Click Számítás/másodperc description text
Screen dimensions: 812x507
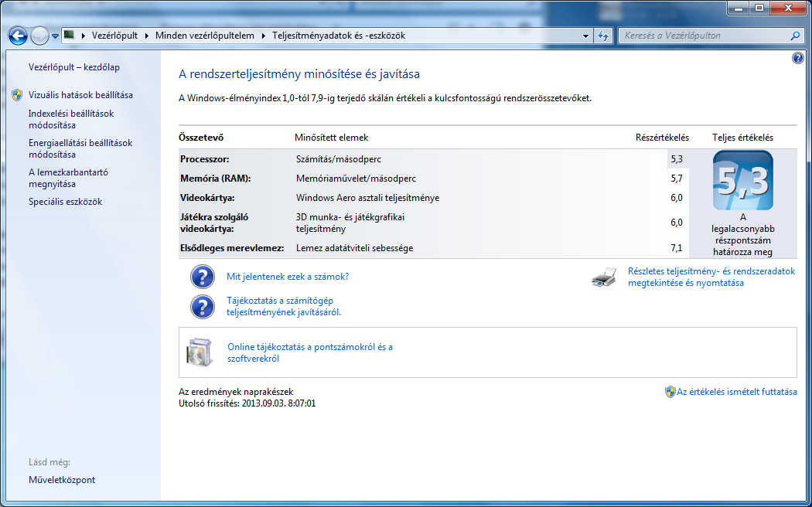click(339, 159)
